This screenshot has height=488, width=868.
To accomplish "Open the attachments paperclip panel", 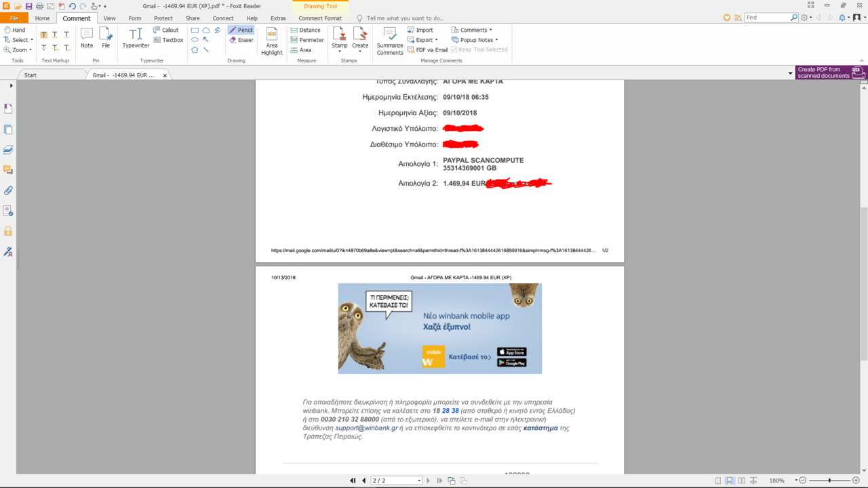I will (x=9, y=190).
